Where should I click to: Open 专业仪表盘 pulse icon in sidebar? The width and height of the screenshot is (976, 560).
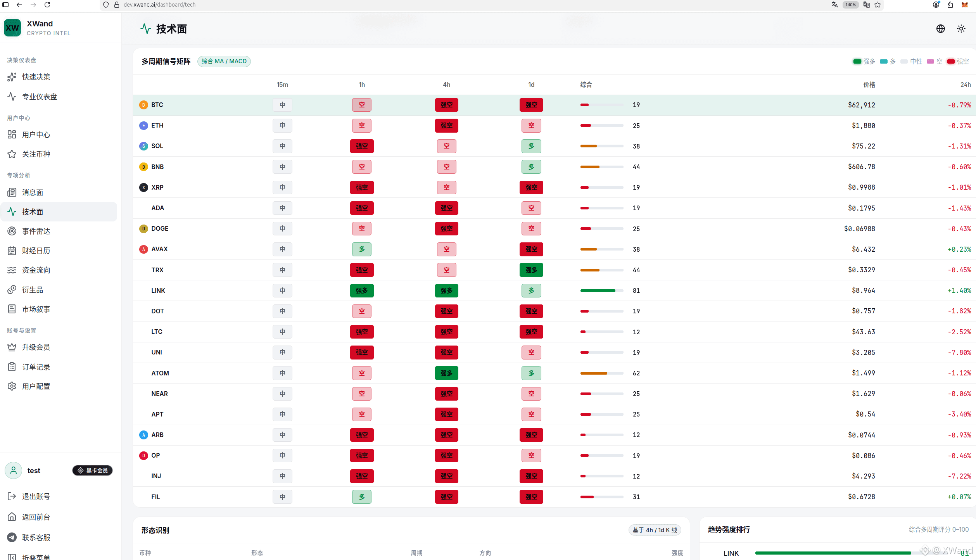point(12,97)
